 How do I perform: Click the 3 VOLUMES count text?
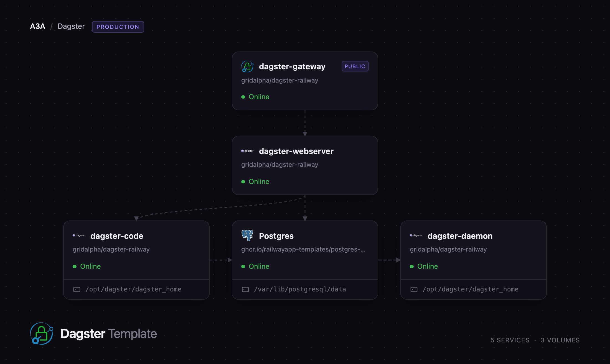[560, 340]
